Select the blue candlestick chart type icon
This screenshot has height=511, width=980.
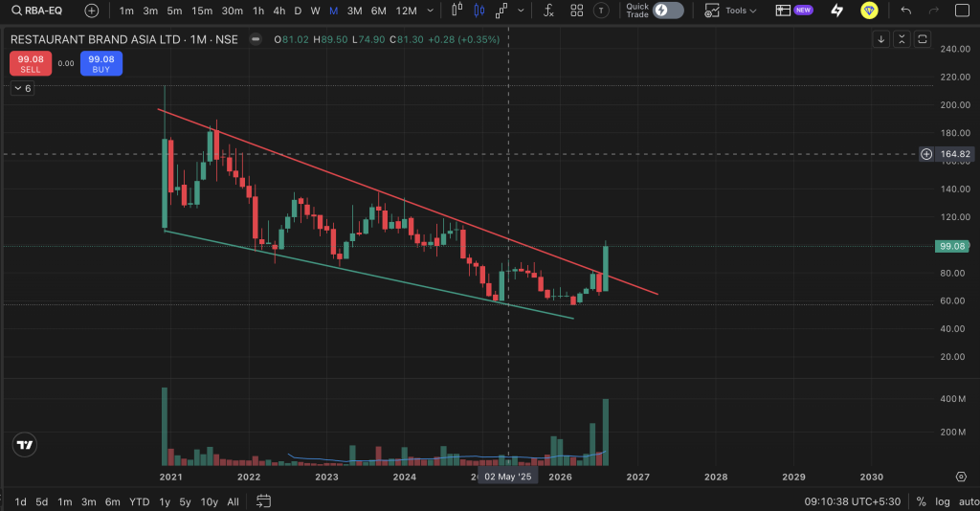click(x=479, y=10)
